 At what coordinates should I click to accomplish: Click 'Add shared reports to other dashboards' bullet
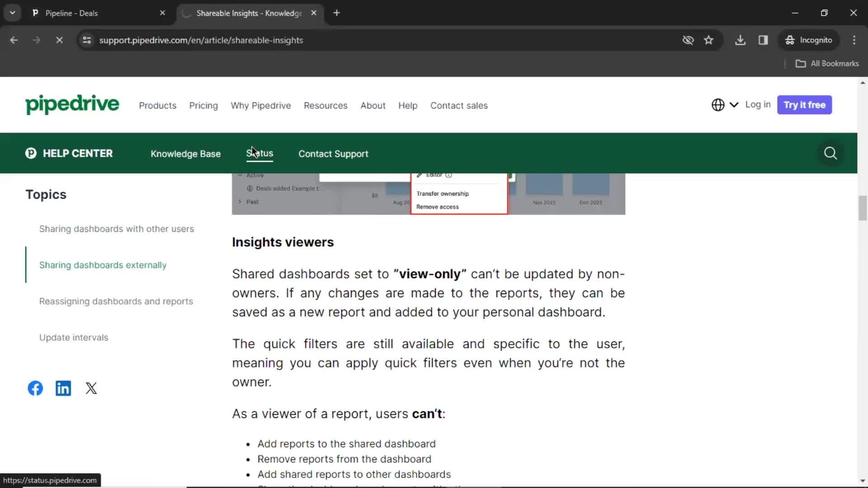354,474
